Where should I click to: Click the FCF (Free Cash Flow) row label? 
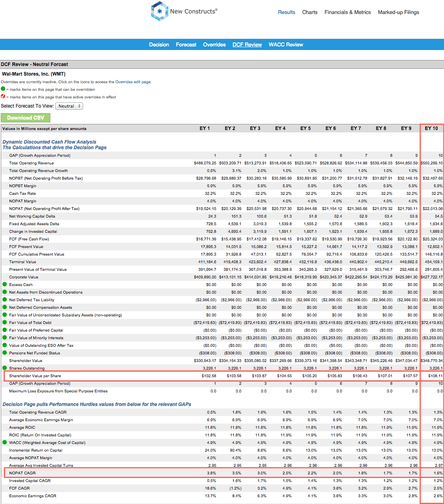(x=29, y=239)
